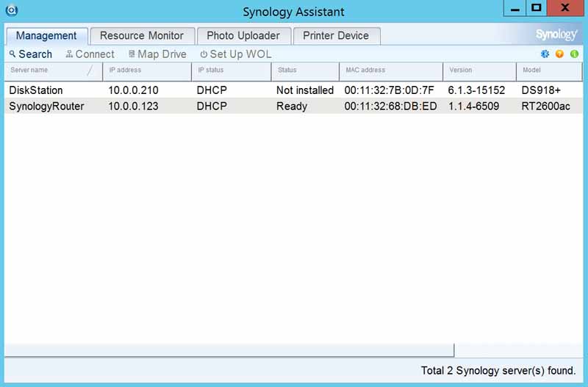Open the blue gear settings icon

click(x=545, y=54)
